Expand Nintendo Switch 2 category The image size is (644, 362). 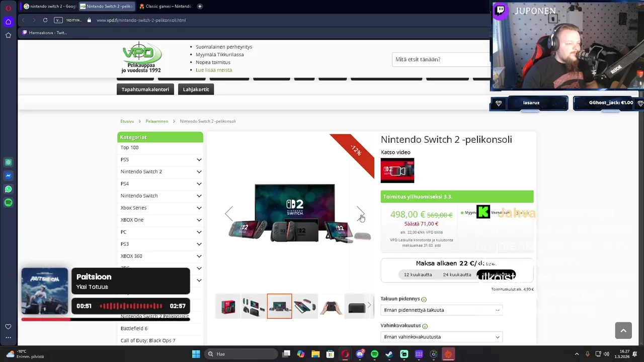pyautogui.click(x=199, y=171)
